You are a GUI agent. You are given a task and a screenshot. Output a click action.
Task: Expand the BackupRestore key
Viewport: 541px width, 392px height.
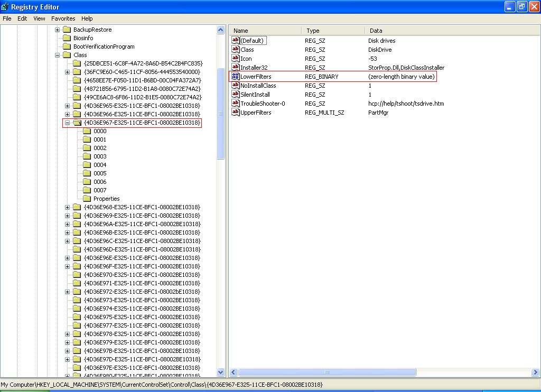(x=57, y=30)
